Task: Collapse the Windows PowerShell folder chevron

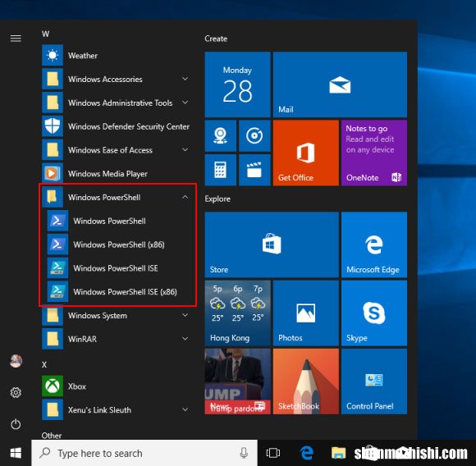Action: coord(185,197)
